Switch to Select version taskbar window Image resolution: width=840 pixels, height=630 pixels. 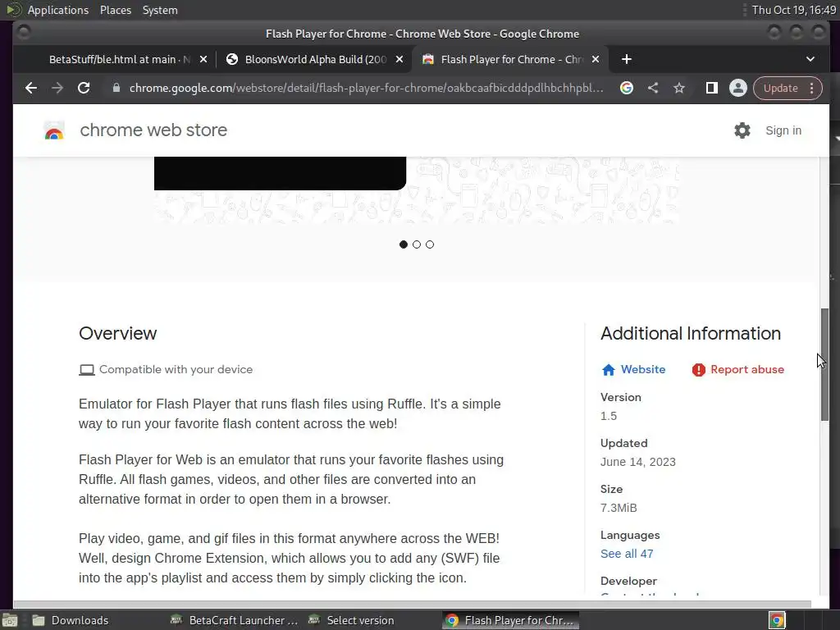pyautogui.click(x=351, y=620)
